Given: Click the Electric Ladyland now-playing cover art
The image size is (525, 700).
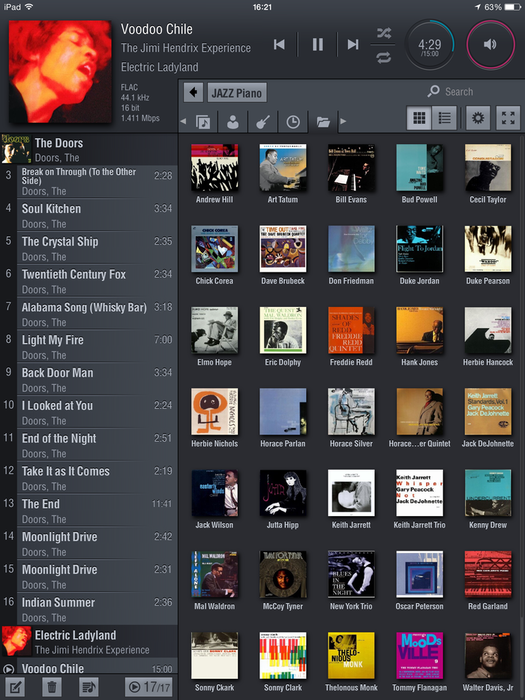Looking at the screenshot, I should pos(60,71).
